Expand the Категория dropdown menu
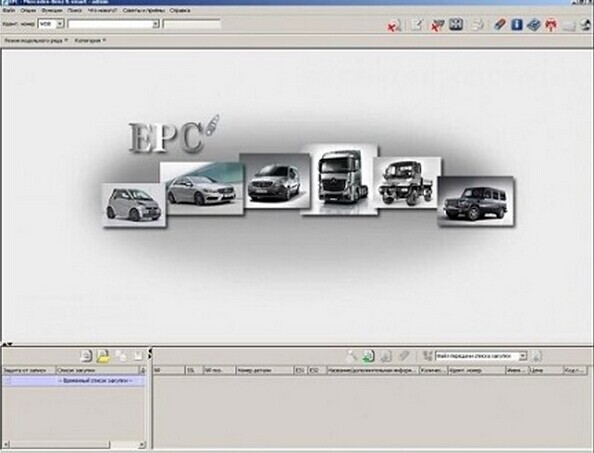Viewport: 594px width, 453px height. pyautogui.click(x=90, y=40)
